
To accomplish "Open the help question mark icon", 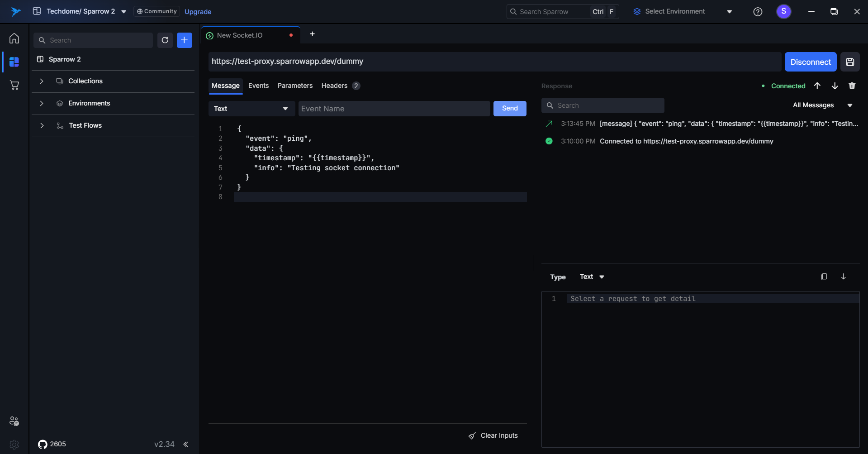I will (x=758, y=12).
